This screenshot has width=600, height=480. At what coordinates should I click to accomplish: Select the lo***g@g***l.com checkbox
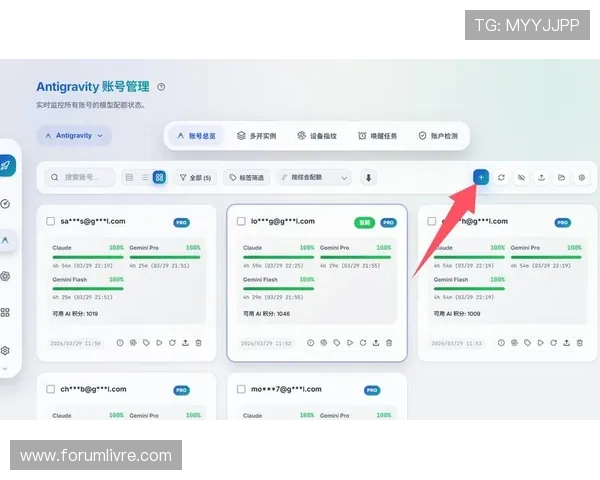241,221
